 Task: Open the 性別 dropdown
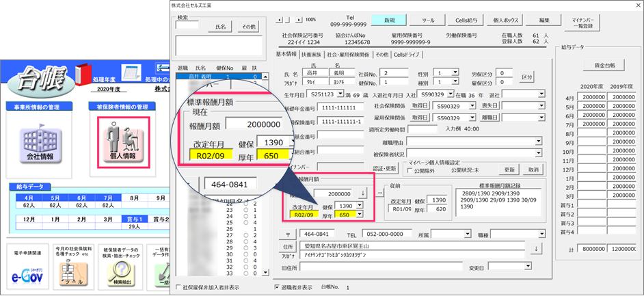coord(454,72)
